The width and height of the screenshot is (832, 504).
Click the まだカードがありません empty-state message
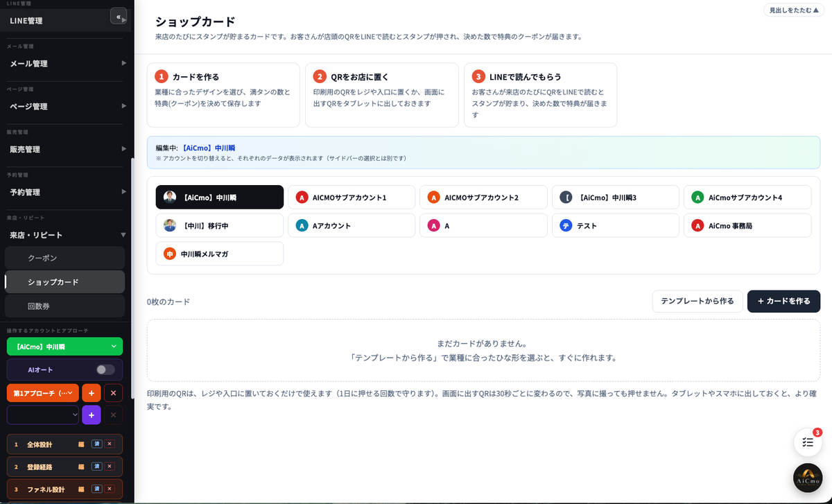click(x=483, y=344)
